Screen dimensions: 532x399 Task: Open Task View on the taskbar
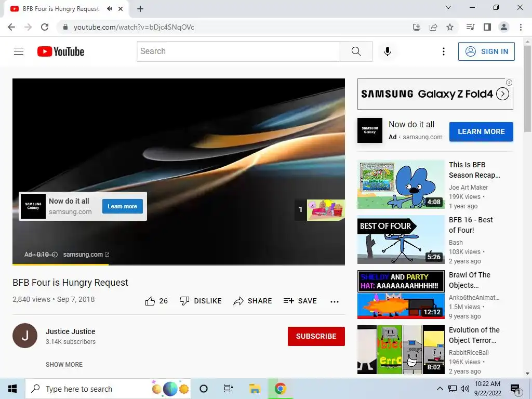pos(229,389)
